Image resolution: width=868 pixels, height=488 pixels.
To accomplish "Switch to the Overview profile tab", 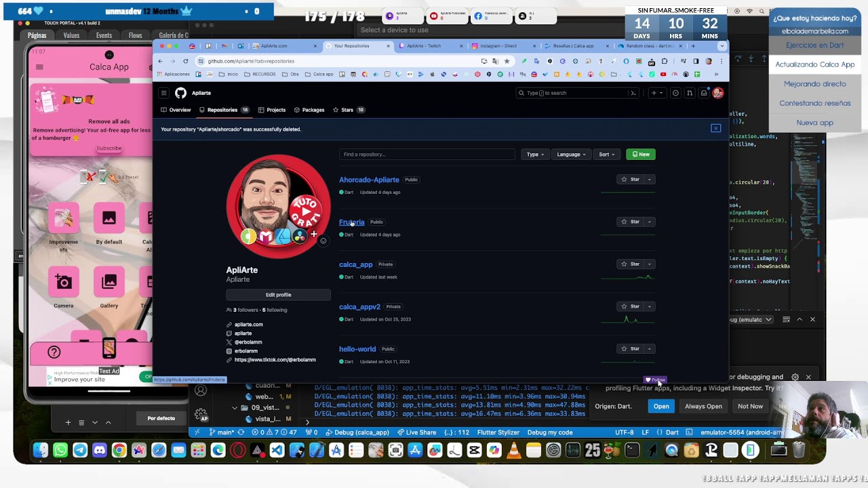I will (x=176, y=110).
